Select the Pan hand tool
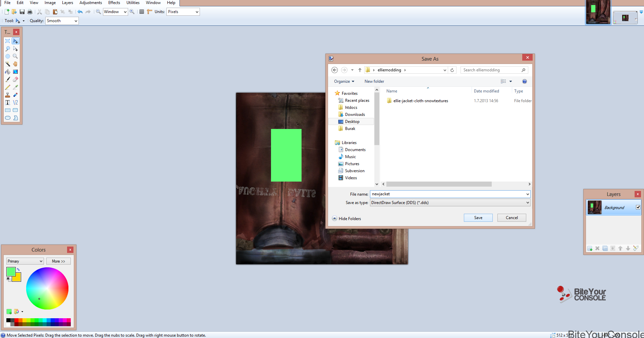Screen dimensions: 644x338 [x=15, y=64]
